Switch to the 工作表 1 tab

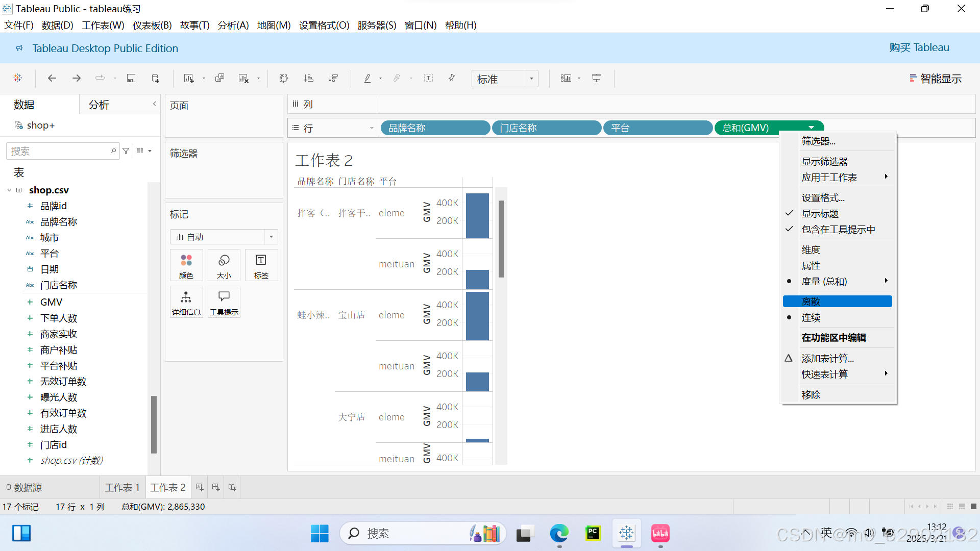(x=122, y=488)
